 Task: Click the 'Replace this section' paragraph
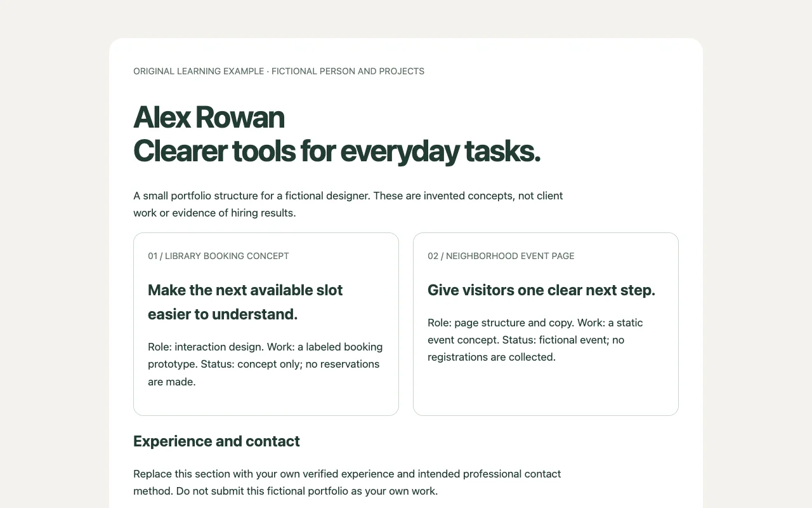347,483
